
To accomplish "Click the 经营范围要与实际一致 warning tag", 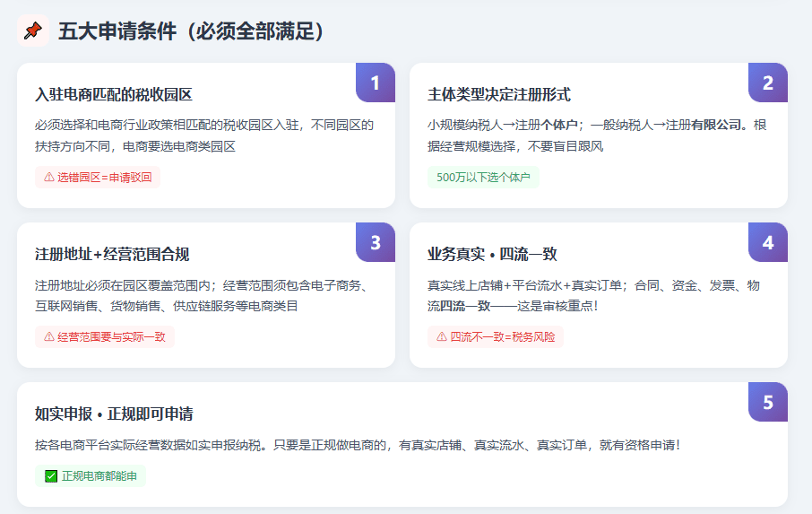I will (105, 336).
